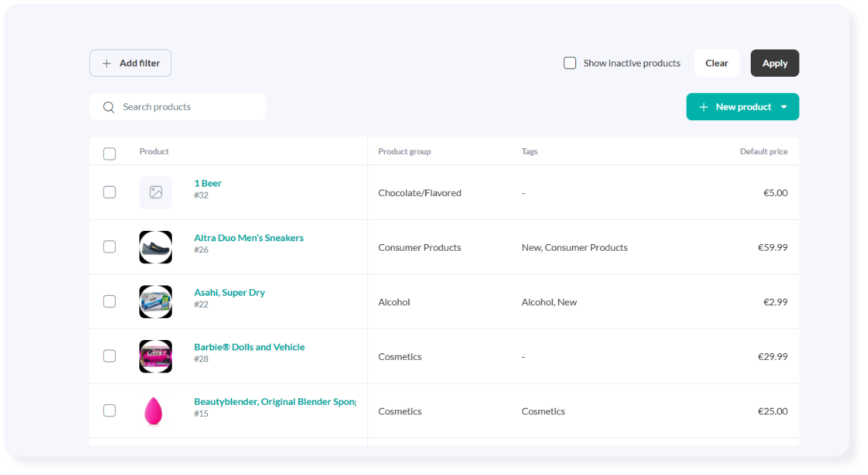The width and height of the screenshot is (868, 475).
Task: Click the Show inactive products label
Action: (631, 63)
